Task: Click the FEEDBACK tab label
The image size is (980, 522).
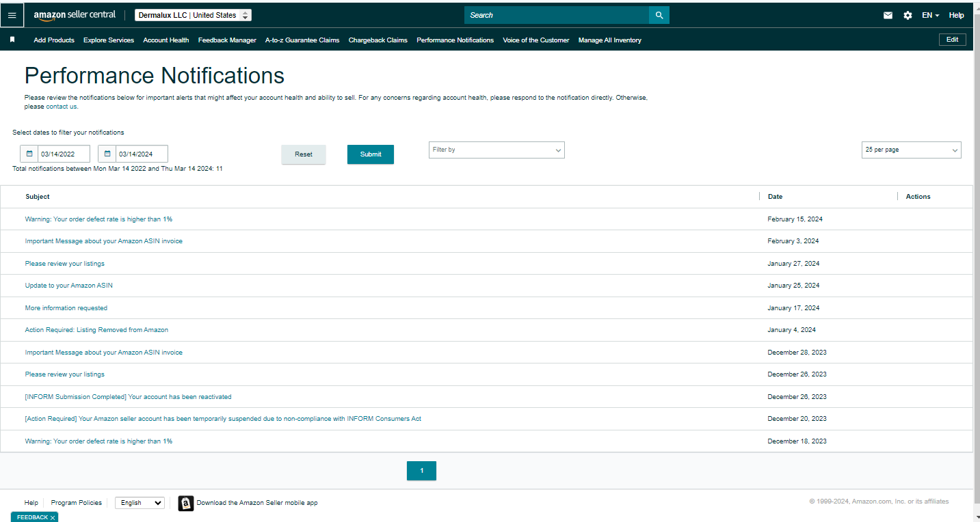Action: (x=32, y=518)
